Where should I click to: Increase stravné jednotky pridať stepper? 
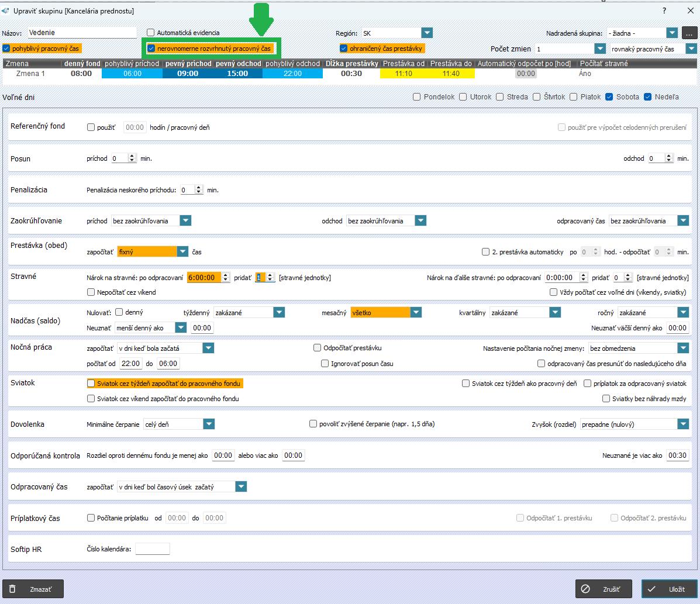(270, 275)
